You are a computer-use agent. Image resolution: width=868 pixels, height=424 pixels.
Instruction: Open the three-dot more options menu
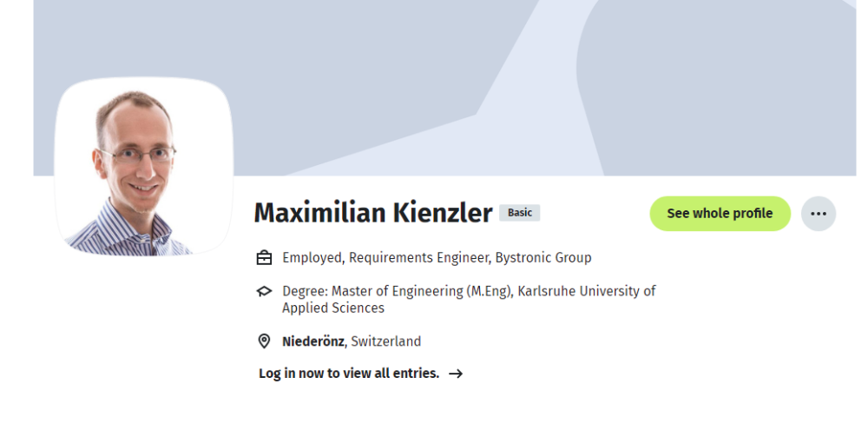pyautogui.click(x=818, y=214)
